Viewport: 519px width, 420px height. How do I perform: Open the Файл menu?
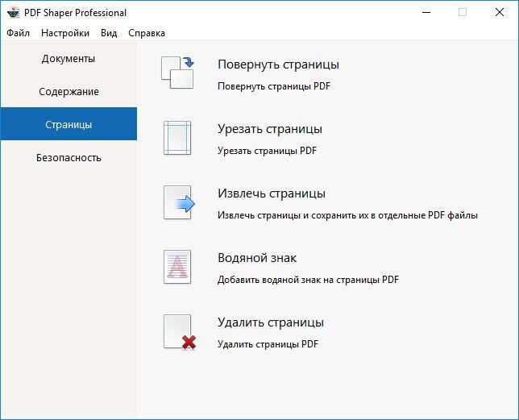tap(19, 33)
